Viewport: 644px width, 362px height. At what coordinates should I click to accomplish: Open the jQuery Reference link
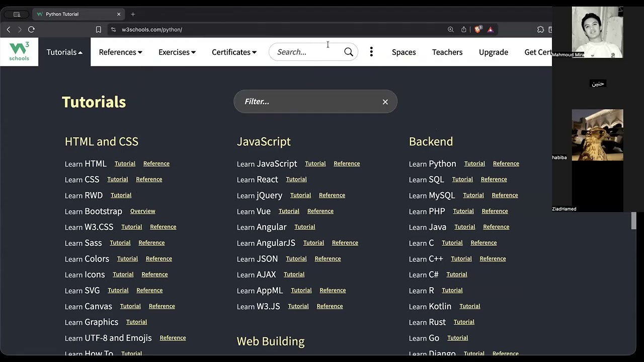(332, 195)
